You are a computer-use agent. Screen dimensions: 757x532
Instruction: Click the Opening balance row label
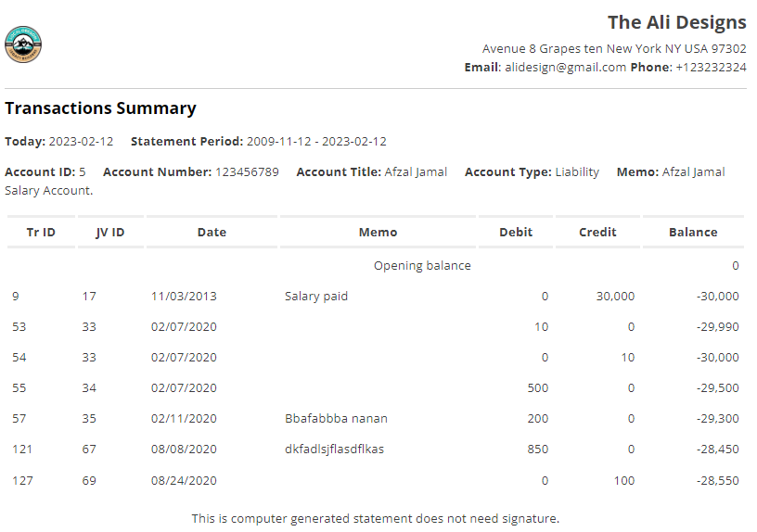(x=422, y=266)
